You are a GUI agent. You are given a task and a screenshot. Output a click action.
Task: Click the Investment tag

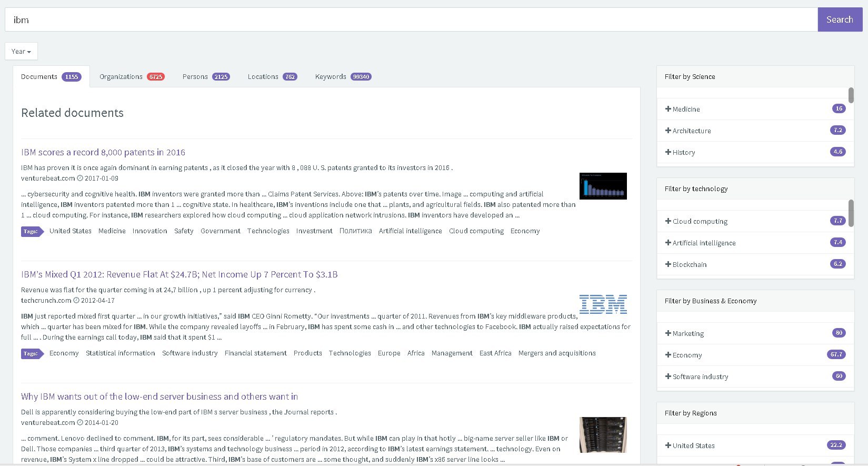[x=314, y=231]
